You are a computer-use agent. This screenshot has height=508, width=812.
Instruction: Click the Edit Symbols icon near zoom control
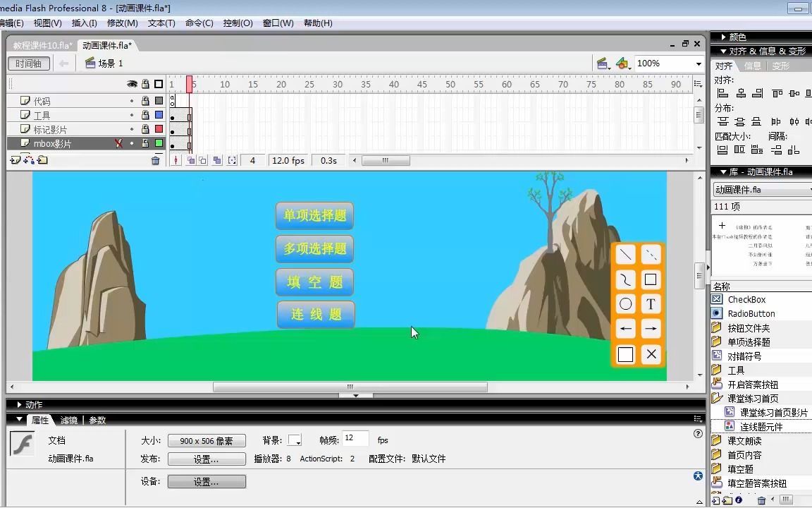[x=621, y=64]
